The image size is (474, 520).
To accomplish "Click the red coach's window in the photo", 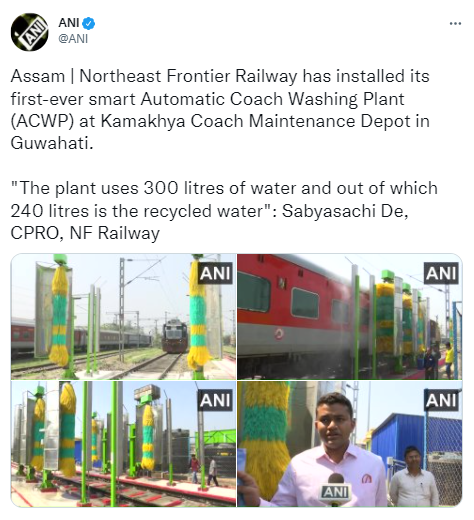I will (305, 304).
